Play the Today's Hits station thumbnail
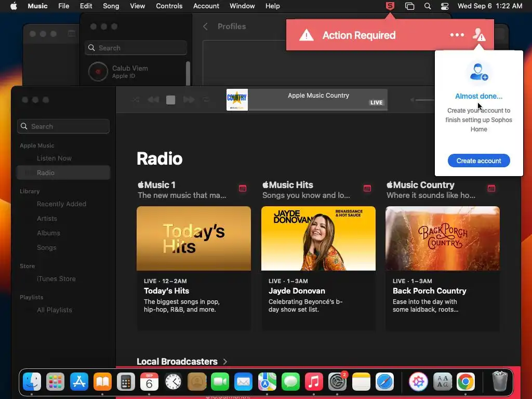This screenshot has width=532, height=399. point(194,238)
